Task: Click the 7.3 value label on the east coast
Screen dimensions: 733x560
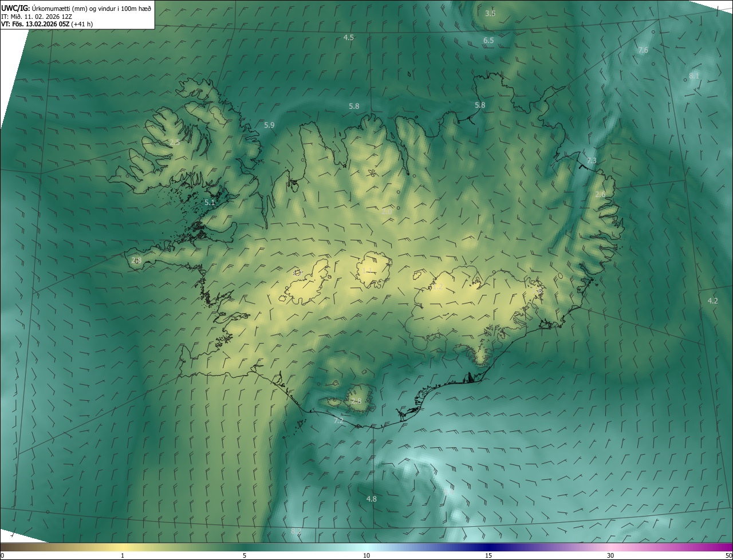Action: (592, 160)
